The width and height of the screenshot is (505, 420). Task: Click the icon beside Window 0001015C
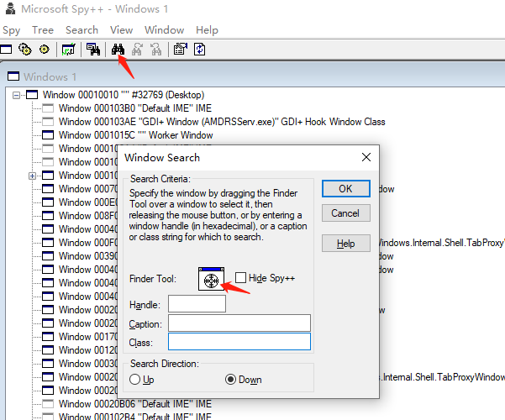point(48,135)
